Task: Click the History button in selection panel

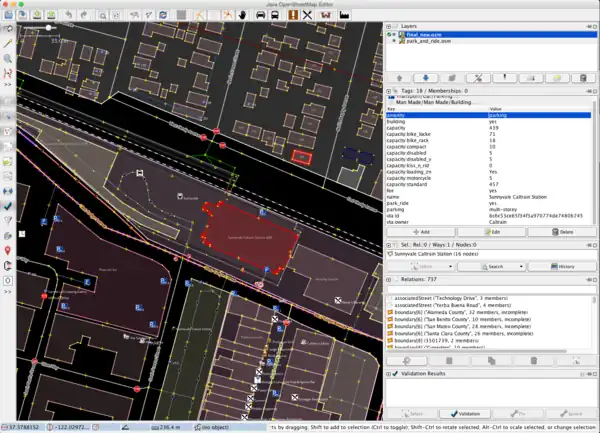Action: (x=563, y=266)
